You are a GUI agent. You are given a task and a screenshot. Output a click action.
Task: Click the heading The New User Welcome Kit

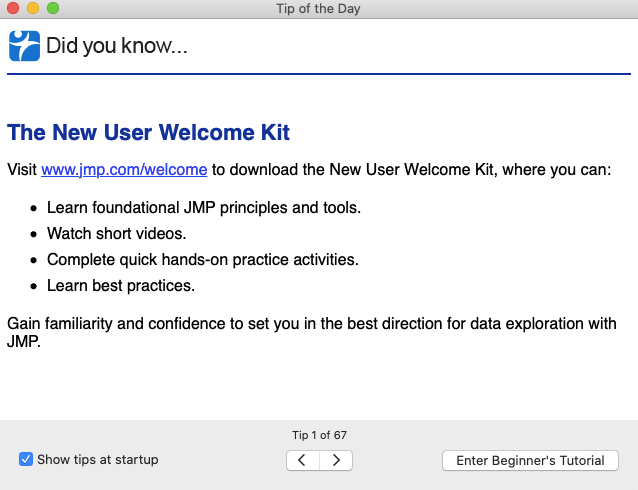(x=149, y=132)
